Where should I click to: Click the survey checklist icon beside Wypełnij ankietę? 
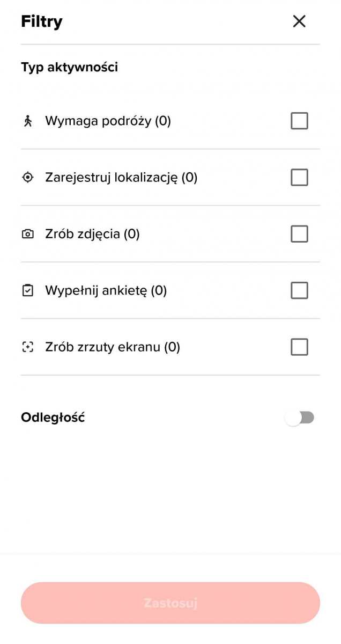27,290
